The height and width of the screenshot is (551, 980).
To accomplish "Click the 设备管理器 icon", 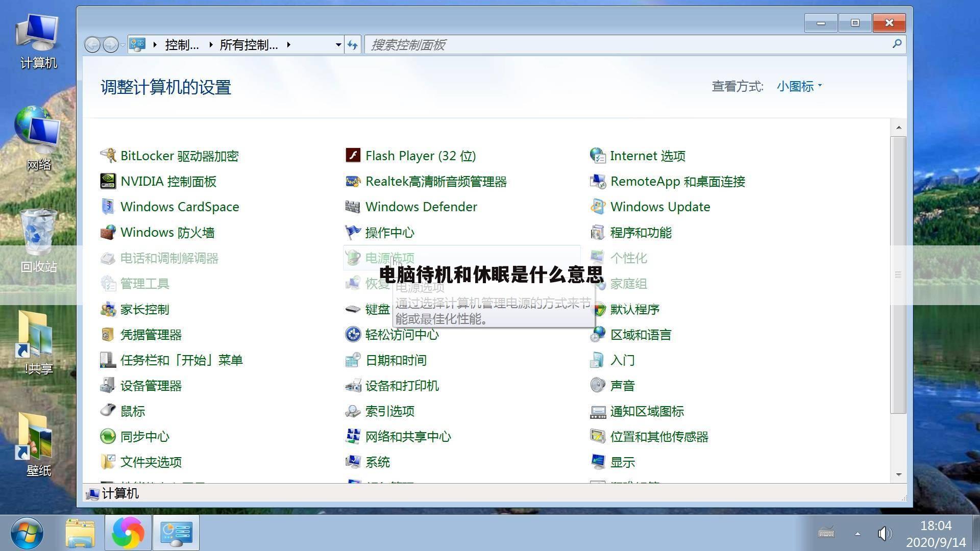I will [108, 386].
